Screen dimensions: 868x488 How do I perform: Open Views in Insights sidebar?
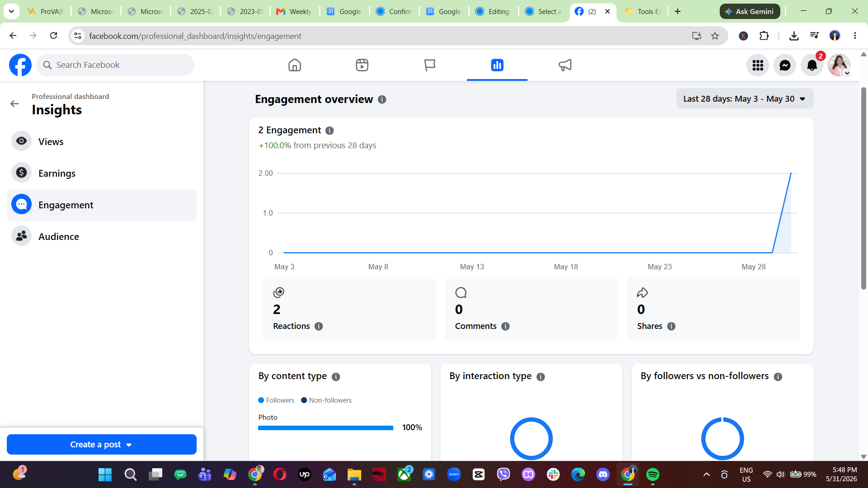[102, 142]
